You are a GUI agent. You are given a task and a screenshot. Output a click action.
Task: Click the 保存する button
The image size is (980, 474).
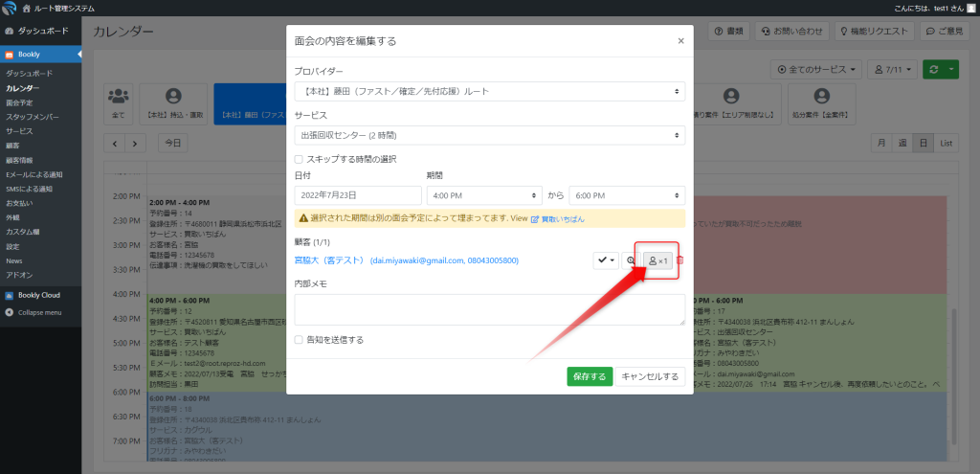coord(589,376)
